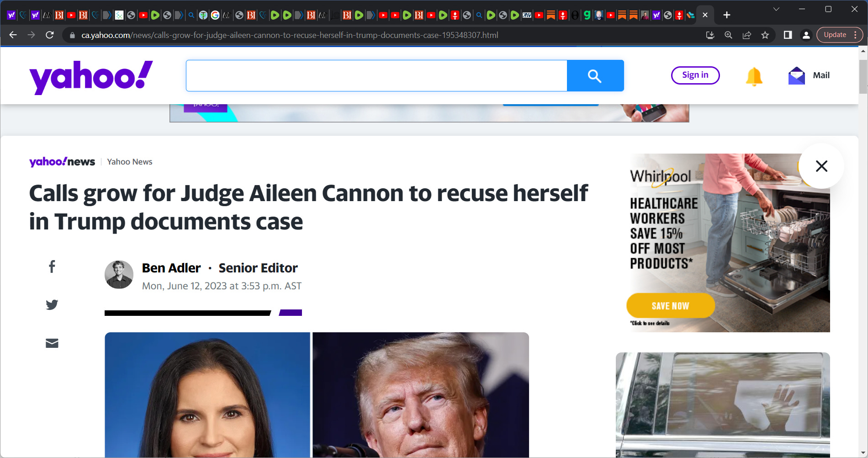Click the blue search magnifier button
Image resolution: width=868 pixels, height=458 pixels.
pos(595,76)
